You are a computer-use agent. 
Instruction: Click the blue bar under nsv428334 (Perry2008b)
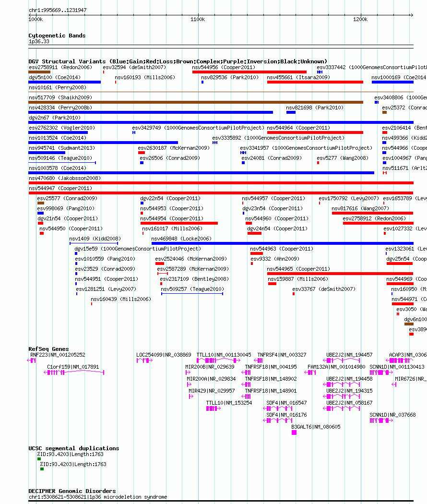tap(151, 112)
